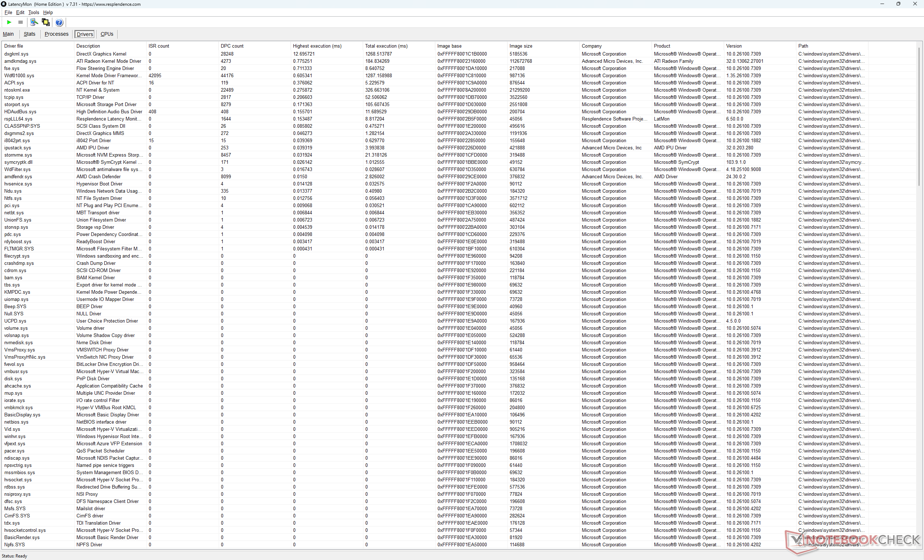Open the Tools menu
Screen dimensions: 924x560
[33, 12]
